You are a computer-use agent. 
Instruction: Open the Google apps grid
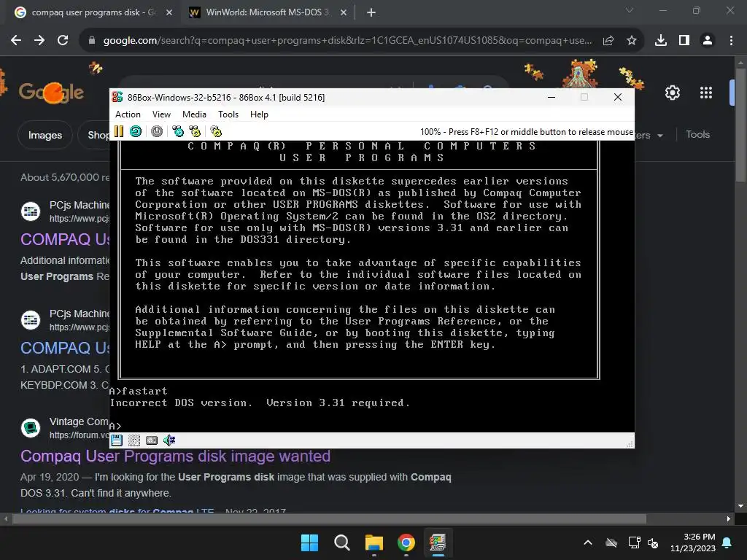point(706,93)
